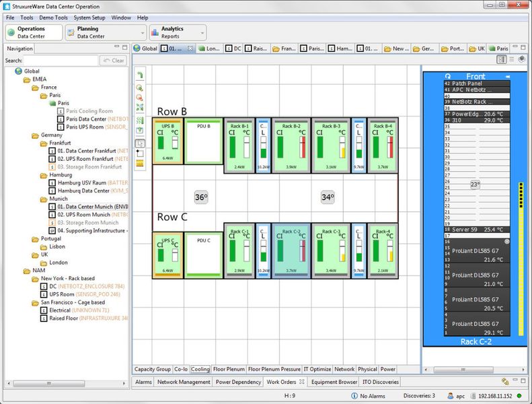Open the Operations Data Center perspective

[34, 32]
